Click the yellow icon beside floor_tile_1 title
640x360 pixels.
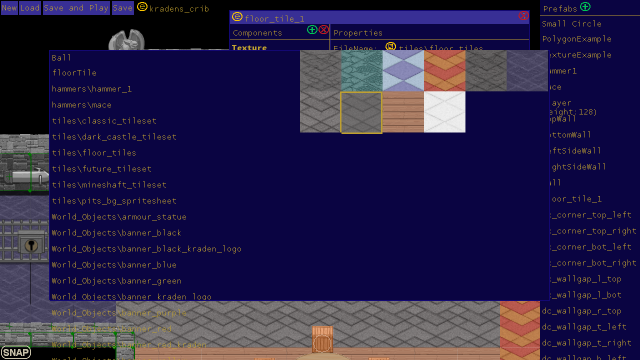(x=237, y=17)
